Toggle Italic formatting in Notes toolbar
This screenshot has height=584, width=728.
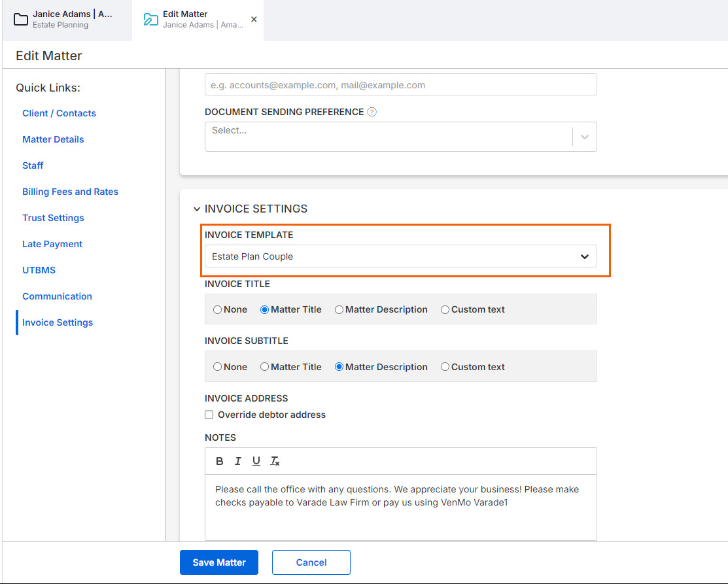[x=238, y=461]
